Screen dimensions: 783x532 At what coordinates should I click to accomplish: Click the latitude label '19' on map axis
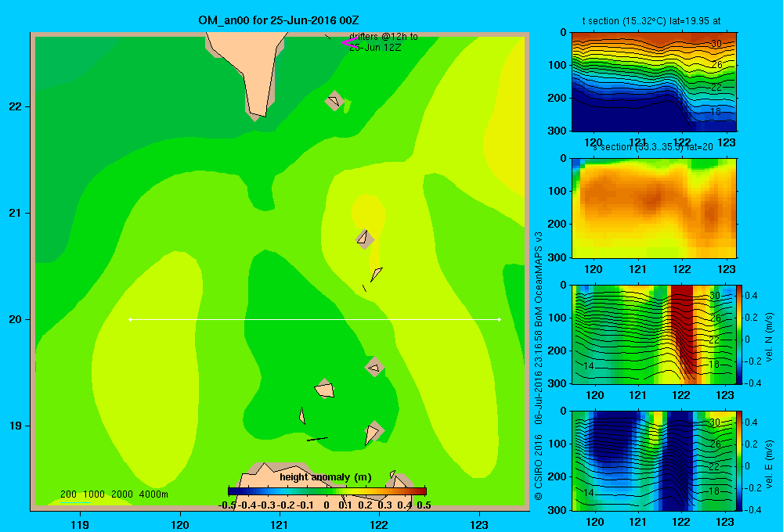[16, 426]
